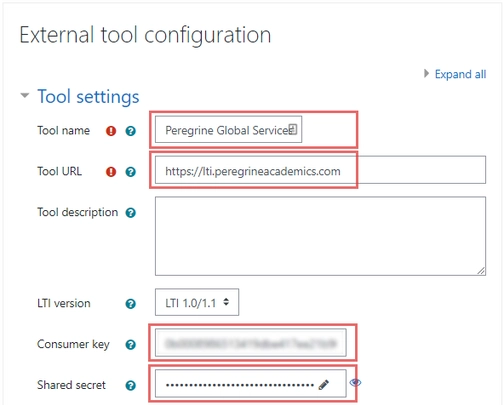Open help for Tool URL
Viewport: 504px width, 405px height.
[131, 172]
